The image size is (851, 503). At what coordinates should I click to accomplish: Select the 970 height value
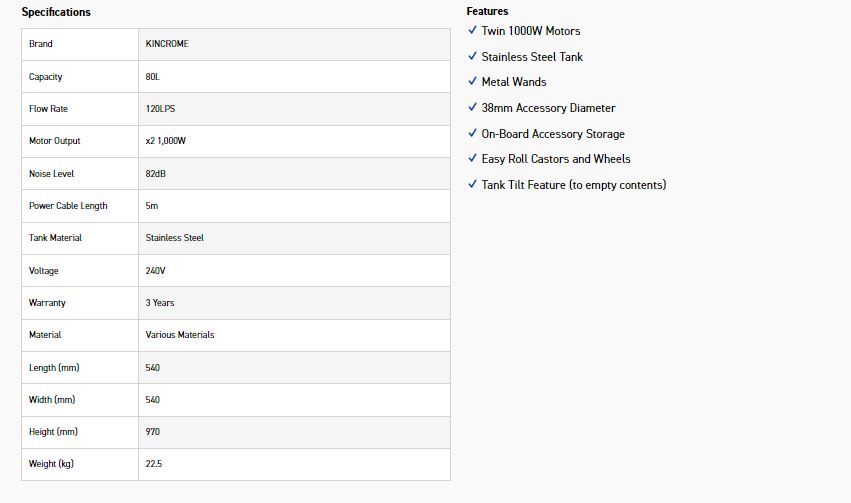coord(152,432)
